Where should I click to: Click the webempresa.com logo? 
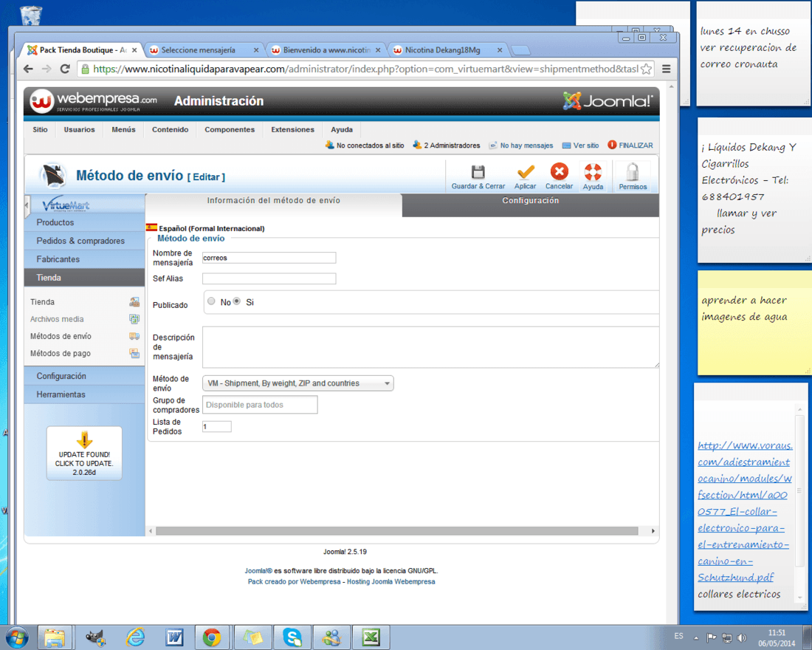point(94,100)
